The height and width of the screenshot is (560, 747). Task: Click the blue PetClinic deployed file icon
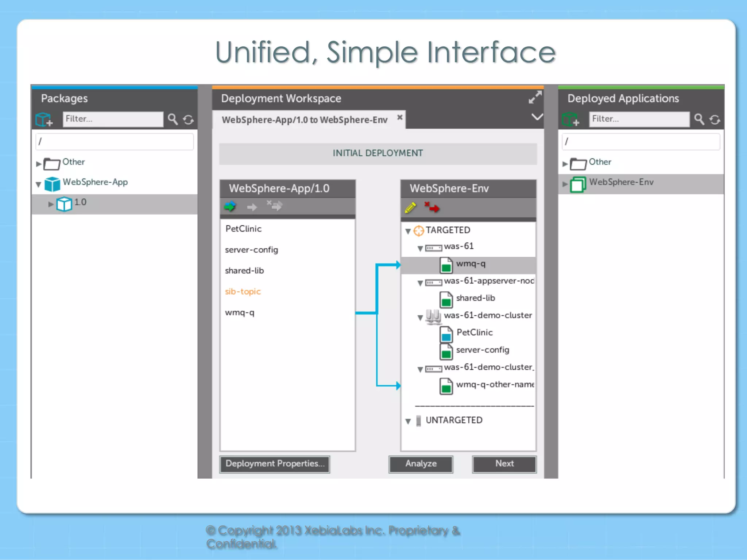(x=446, y=334)
